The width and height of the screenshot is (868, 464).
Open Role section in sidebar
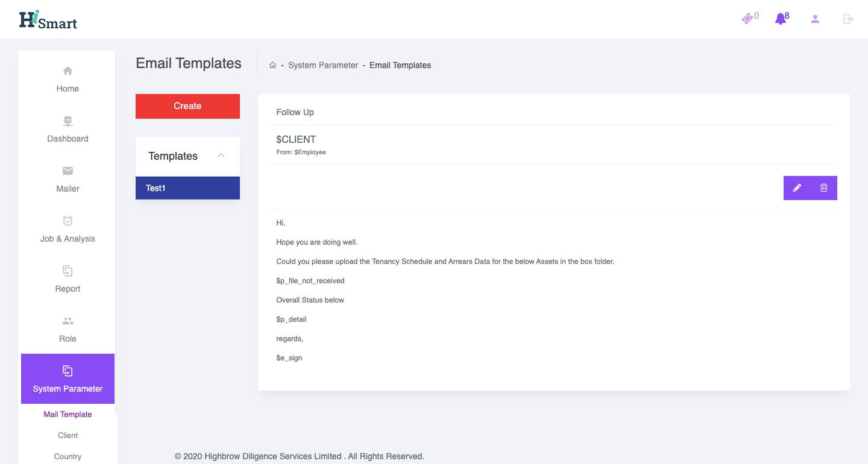(68, 330)
